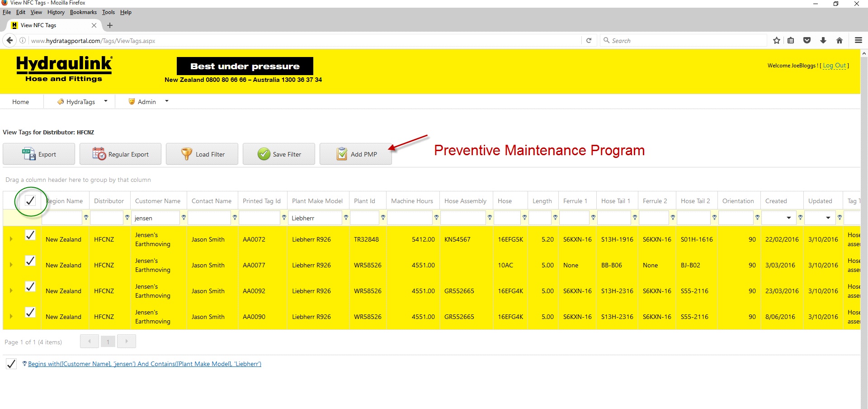This screenshot has width=868, height=409.
Task: Click the Orientation filter funnel icon
Action: [x=758, y=218]
